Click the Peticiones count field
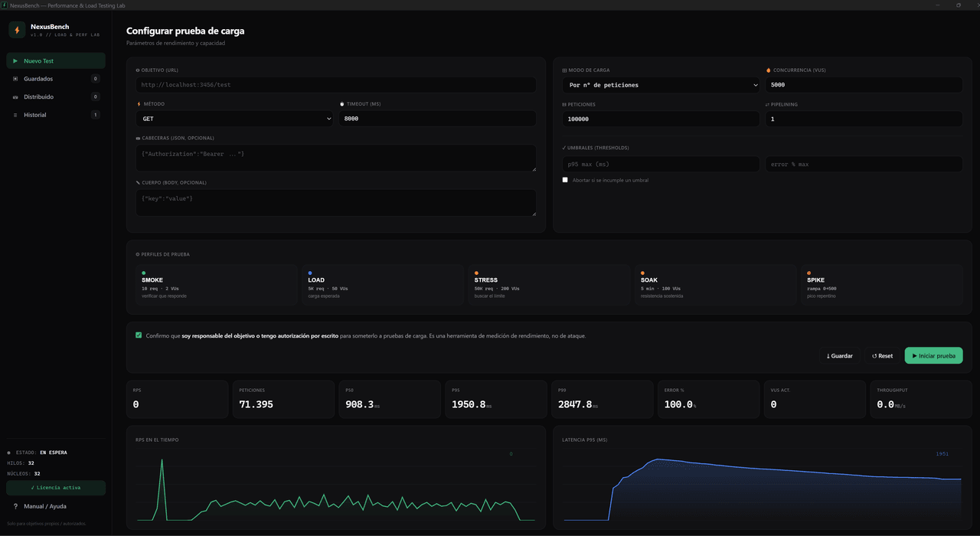Screen dimensions: 980x536 pyautogui.click(x=661, y=119)
